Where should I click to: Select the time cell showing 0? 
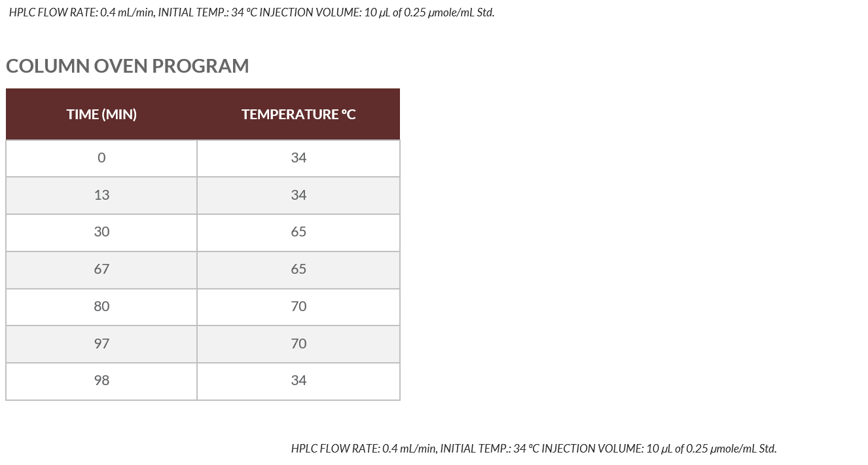tap(101, 158)
